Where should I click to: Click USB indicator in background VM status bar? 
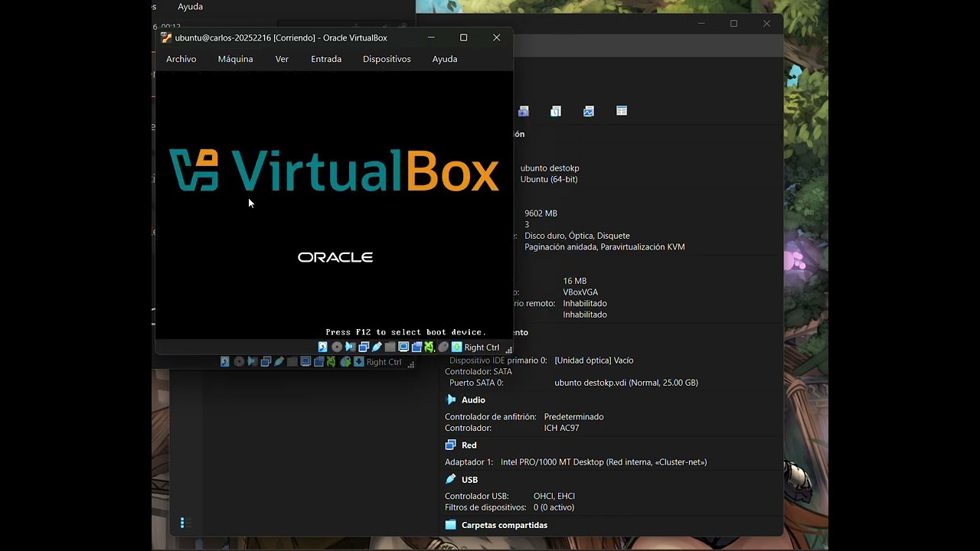(x=279, y=362)
